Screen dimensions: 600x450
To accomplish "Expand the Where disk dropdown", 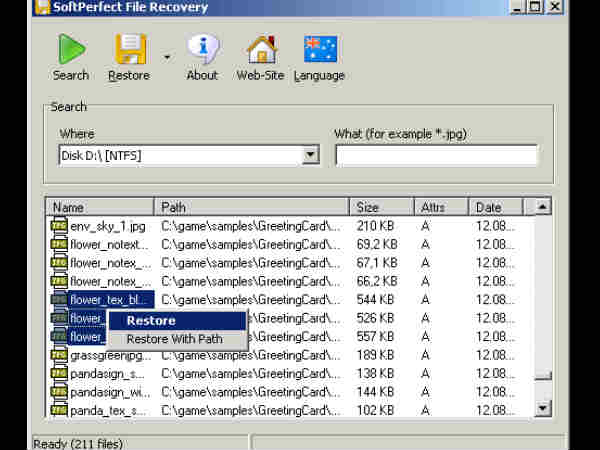I will point(311,155).
